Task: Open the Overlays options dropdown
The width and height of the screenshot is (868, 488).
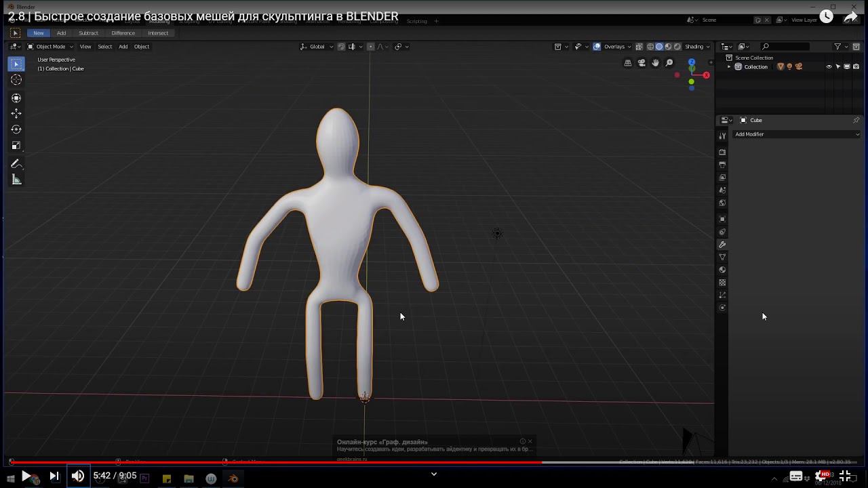Action: 617,47
